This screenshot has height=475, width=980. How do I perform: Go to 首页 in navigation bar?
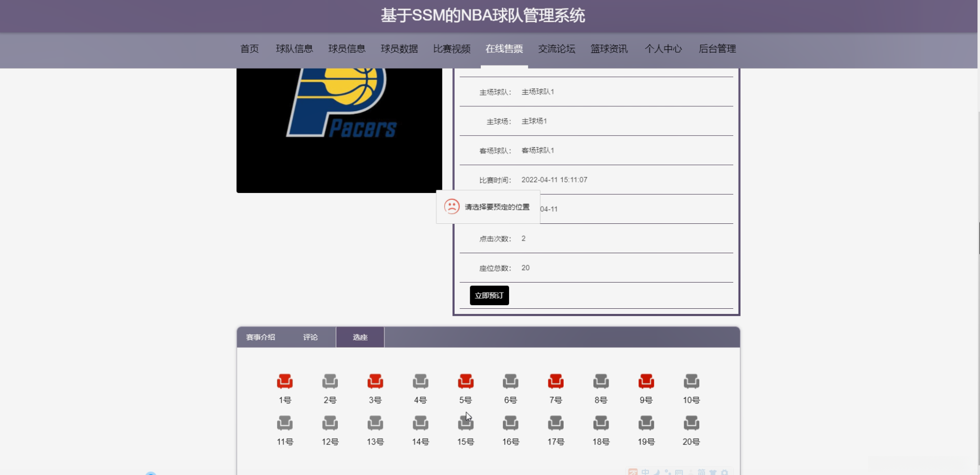(249, 49)
